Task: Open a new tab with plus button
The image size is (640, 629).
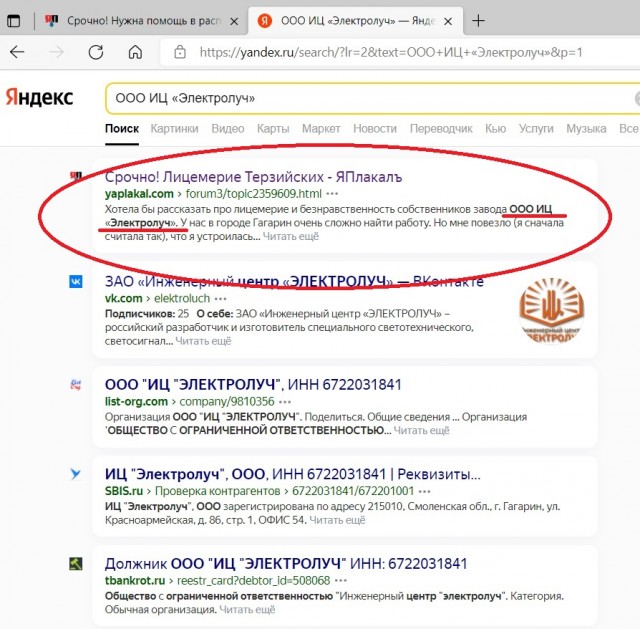Action: (x=478, y=20)
